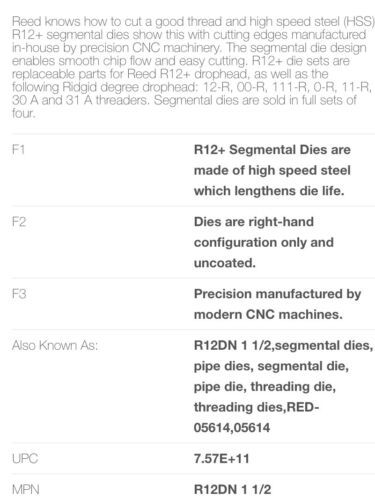The image size is (375, 500).
Task: Click the Ridgid drophead model list text
Action: pyautogui.click(x=191, y=93)
